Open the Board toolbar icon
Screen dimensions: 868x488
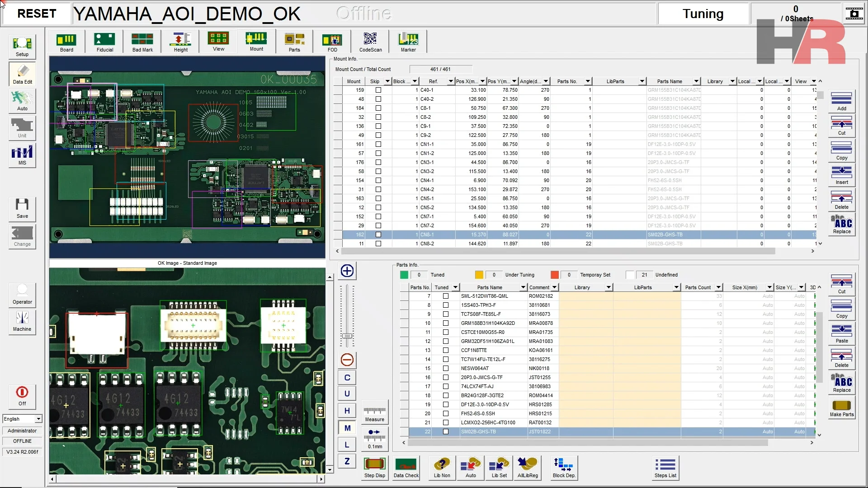66,42
